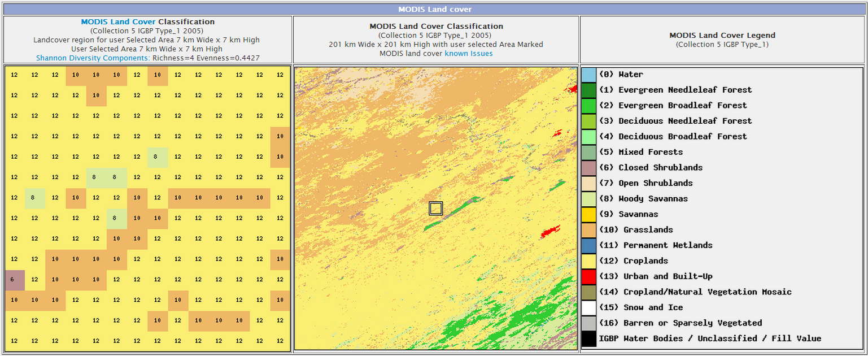Follow the known Issues link
868x356 pixels.
click(469, 54)
